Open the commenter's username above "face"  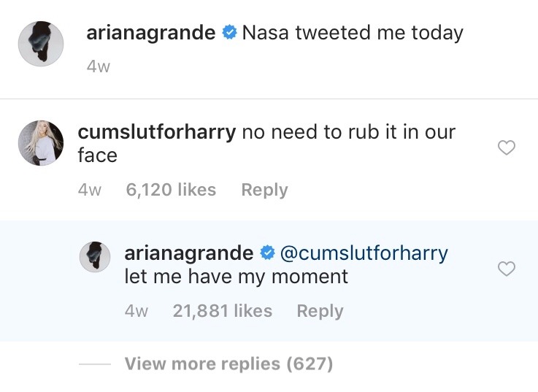coord(155,133)
